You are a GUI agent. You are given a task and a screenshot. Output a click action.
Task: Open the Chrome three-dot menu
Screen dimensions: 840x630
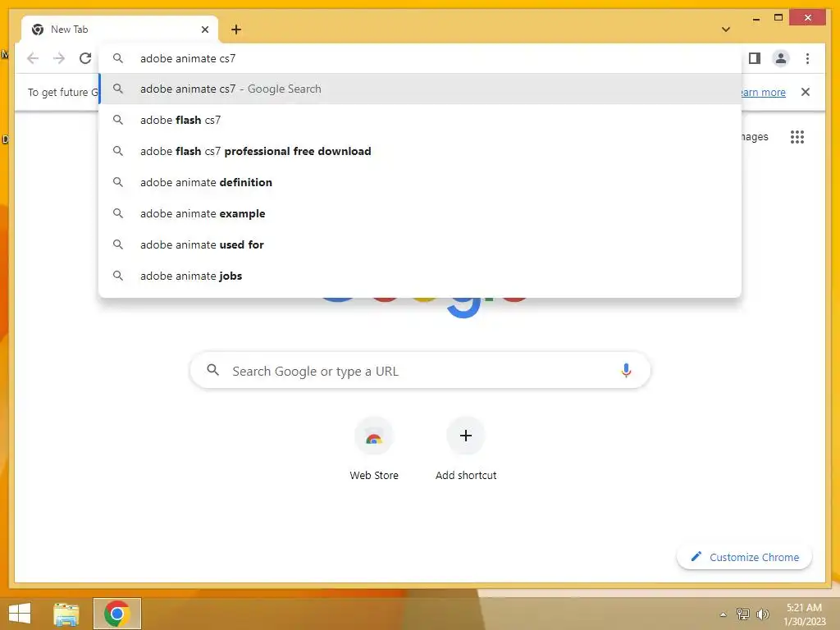point(807,58)
